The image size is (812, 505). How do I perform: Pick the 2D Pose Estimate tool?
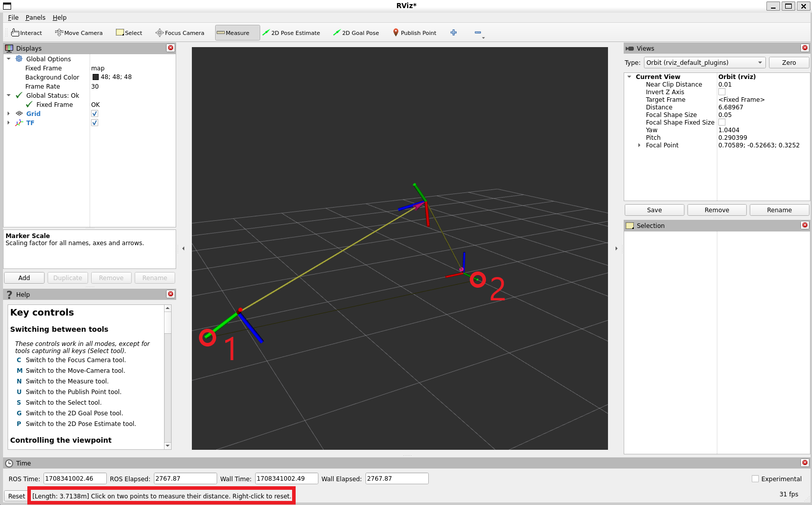pyautogui.click(x=291, y=33)
